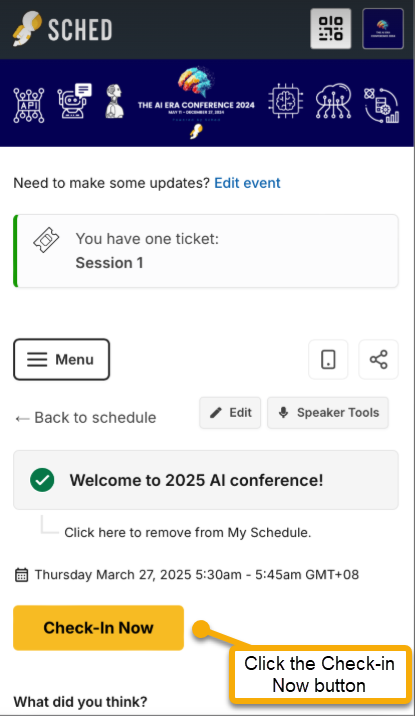The height and width of the screenshot is (716, 415).
Task: Click here to remove from My Schedule
Action: [188, 532]
